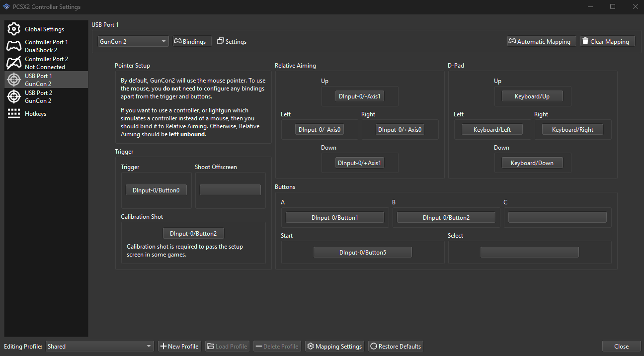Click USB Port 2 GunCon crosshair icon
This screenshot has width=644, height=356.
click(14, 96)
